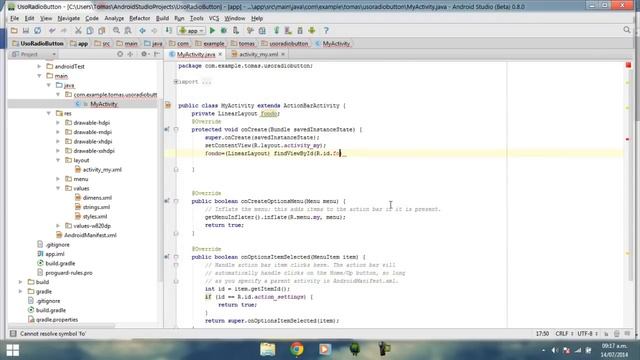Select AndroidManifest.xml in the project tree

tap(86, 235)
